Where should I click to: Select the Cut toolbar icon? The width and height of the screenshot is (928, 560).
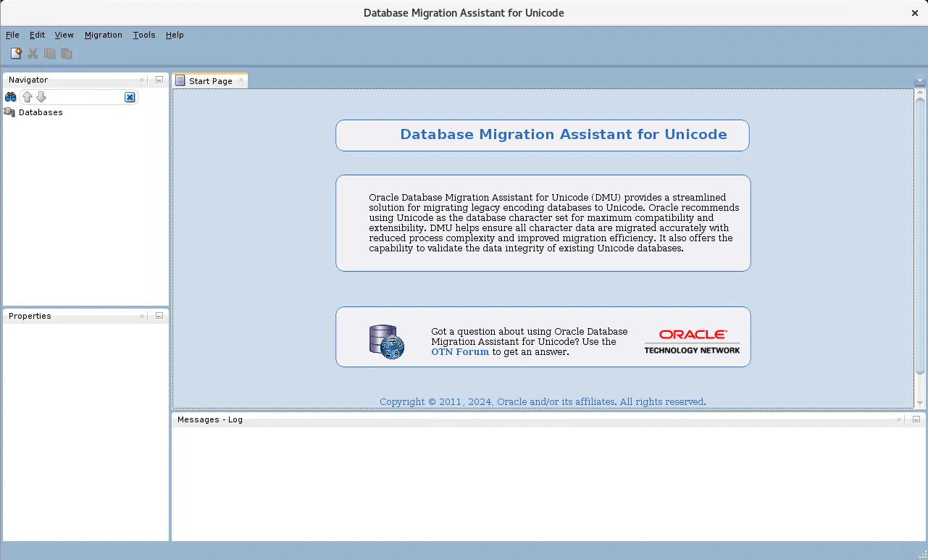pyautogui.click(x=32, y=53)
